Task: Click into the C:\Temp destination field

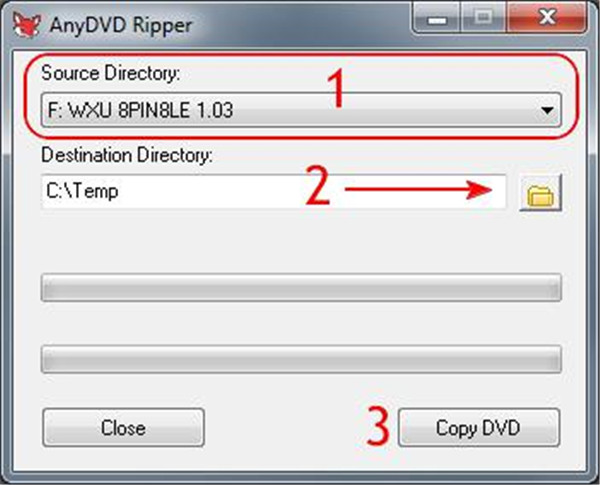Action: coord(274,191)
